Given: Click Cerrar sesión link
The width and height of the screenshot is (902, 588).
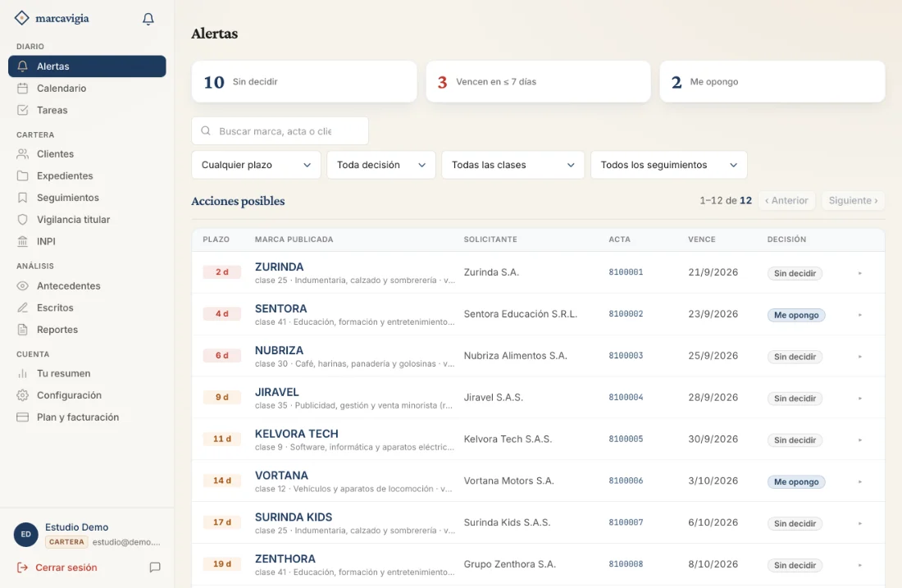Looking at the screenshot, I should click(x=66, y=567).
